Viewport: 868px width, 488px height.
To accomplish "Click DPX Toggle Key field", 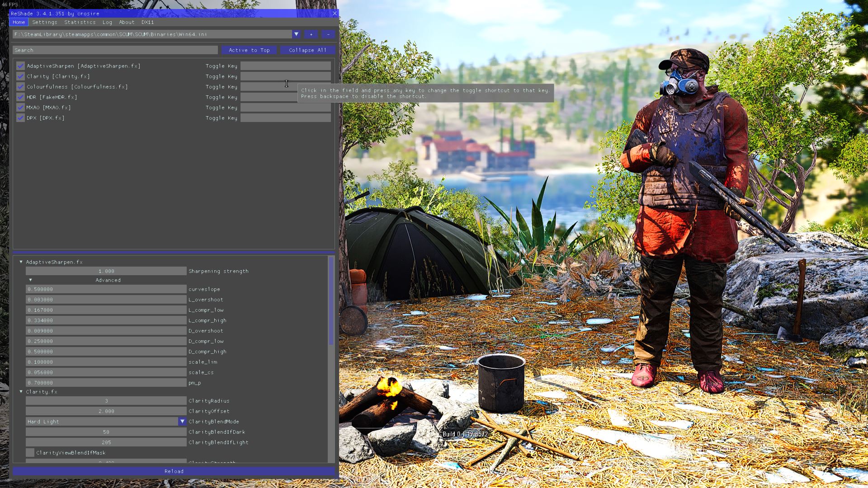I will (285, 118).
